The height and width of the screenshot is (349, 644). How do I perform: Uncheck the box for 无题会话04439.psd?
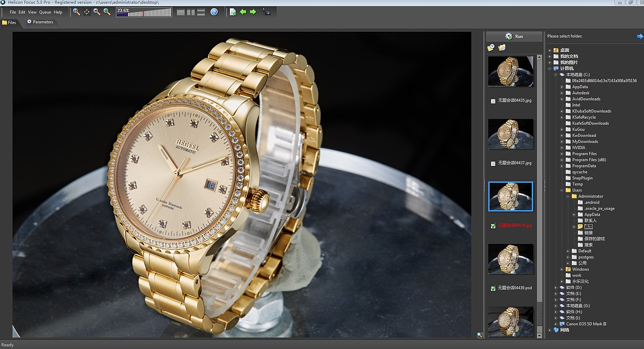point(493,288)
